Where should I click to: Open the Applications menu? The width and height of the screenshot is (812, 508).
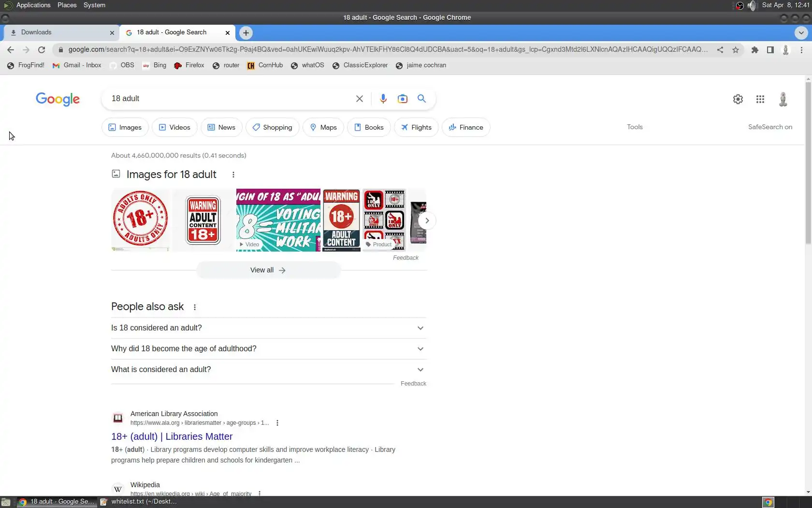click(33, 5)
